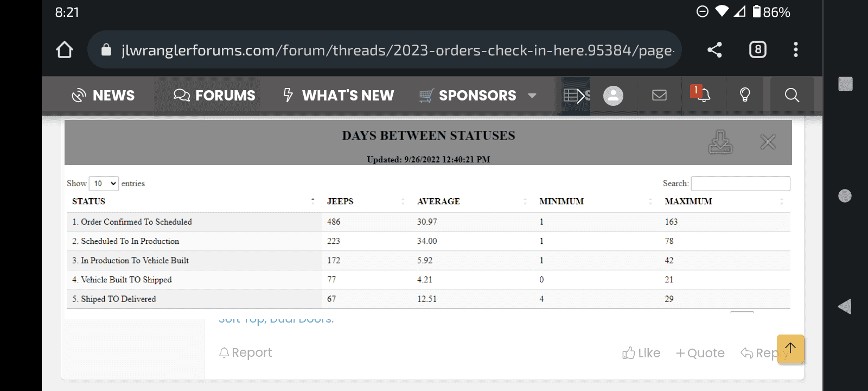Expand the SPONSORS dropdown arrow

tap(532, 96)
